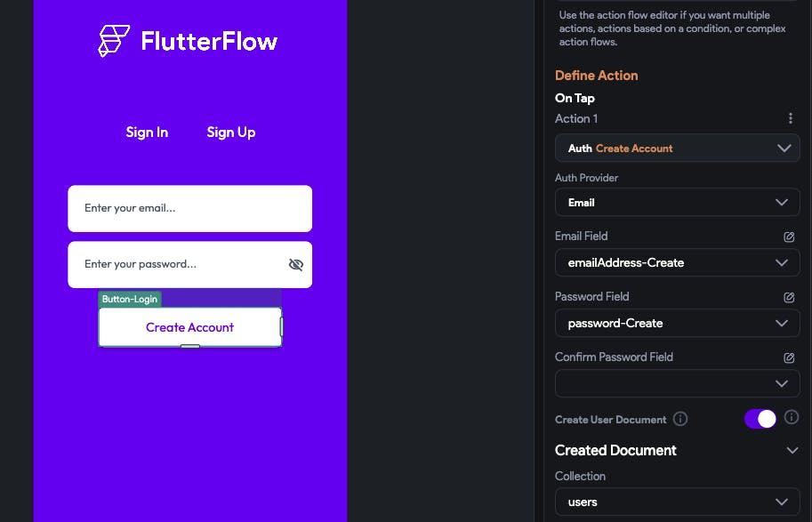Click the edit icon beside Password Field

(789, 297)
